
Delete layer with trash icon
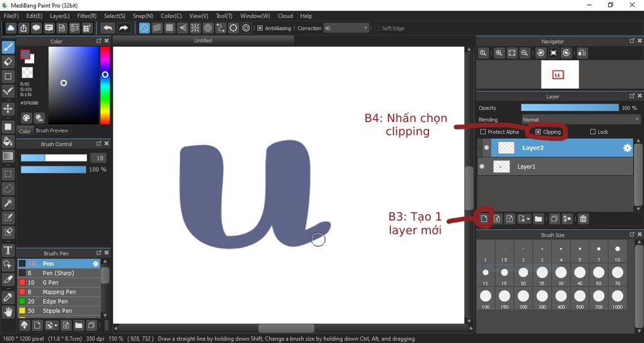[x=583, y=219]
